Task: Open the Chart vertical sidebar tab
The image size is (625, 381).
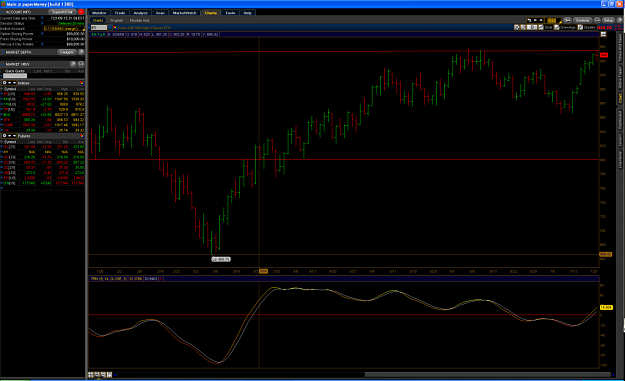Action: (x=620, y=98)
